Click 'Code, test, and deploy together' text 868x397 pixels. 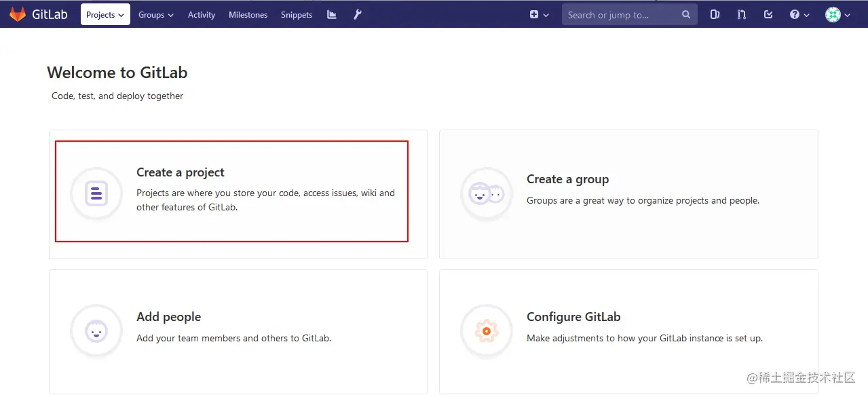117,96
